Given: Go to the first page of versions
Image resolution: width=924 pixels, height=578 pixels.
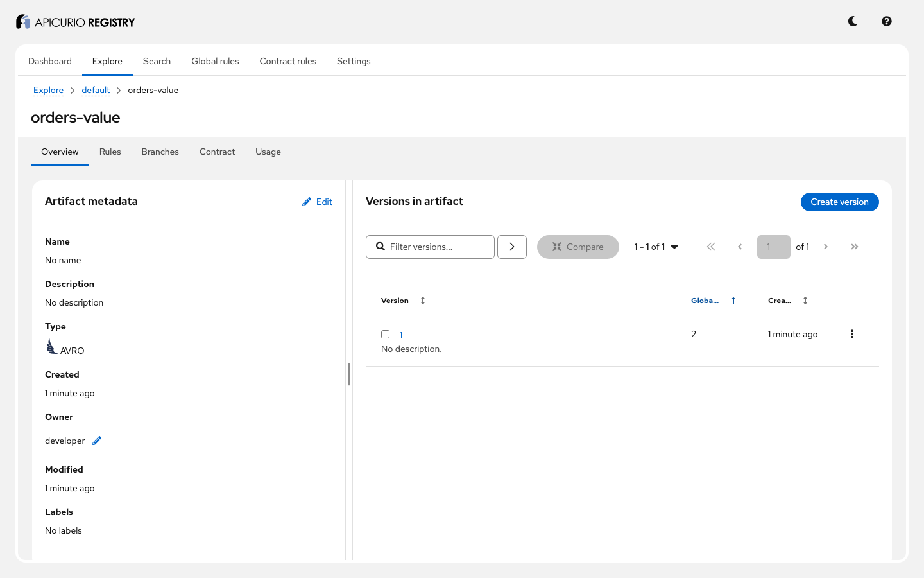Looking at the screenshot, I should tap(711, 247).
